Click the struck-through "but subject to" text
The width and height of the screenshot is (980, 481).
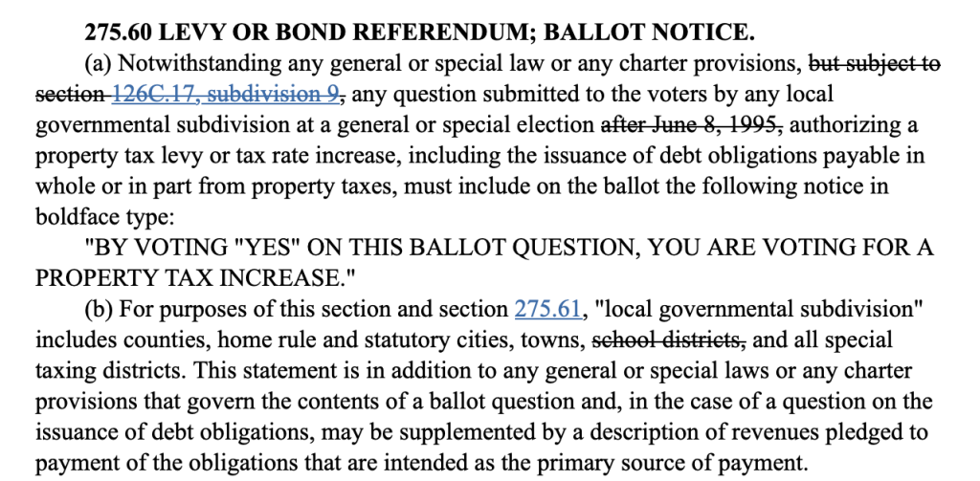pyautogui.click(x=875, y=64)
